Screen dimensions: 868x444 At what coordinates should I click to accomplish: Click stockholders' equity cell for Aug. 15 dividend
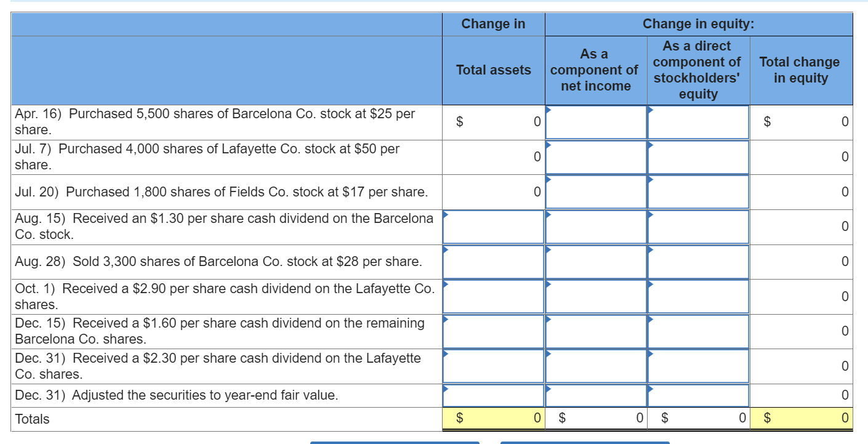[x=697, y=227]
